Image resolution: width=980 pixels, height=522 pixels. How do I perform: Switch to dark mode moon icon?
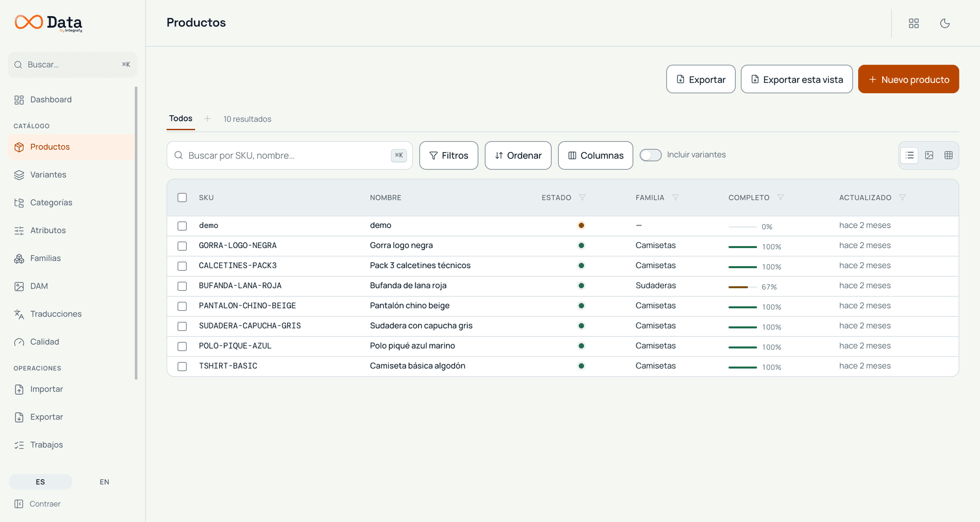(x=945, y=23)
